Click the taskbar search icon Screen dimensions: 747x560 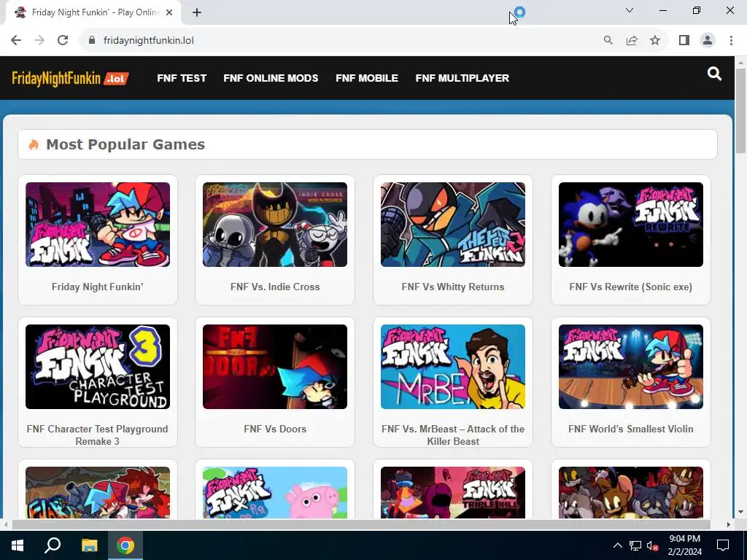pos(53,545)
